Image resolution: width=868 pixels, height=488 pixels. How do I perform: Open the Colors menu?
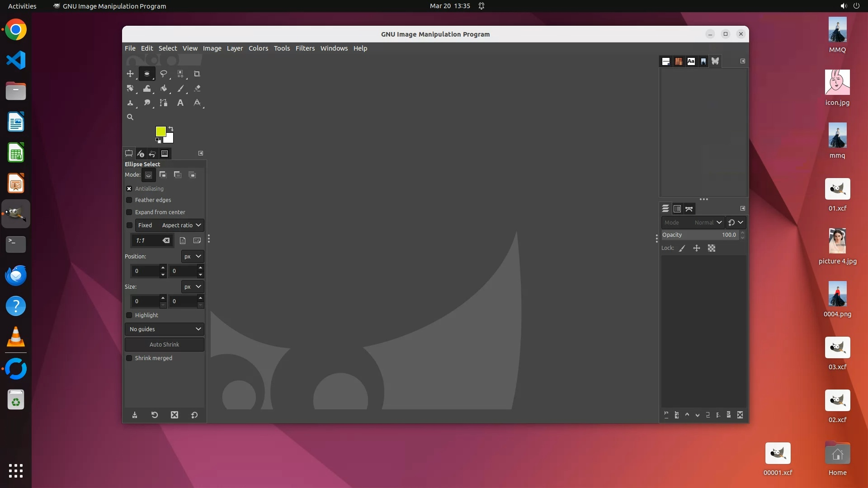coord(258,48)
